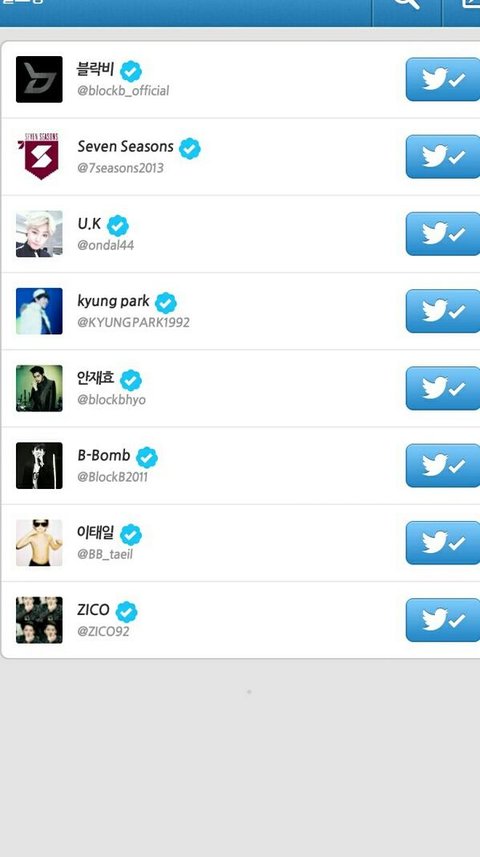Open the @BlockB2011 handle
Screen dimensions: 480x857
pos(112,477)
